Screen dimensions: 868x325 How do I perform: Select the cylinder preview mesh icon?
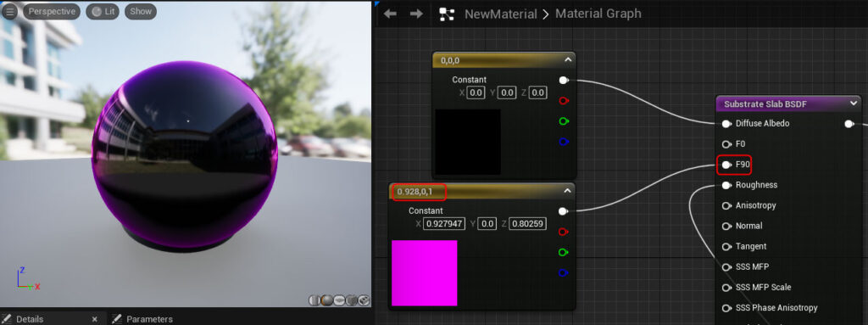pos(314,300)
